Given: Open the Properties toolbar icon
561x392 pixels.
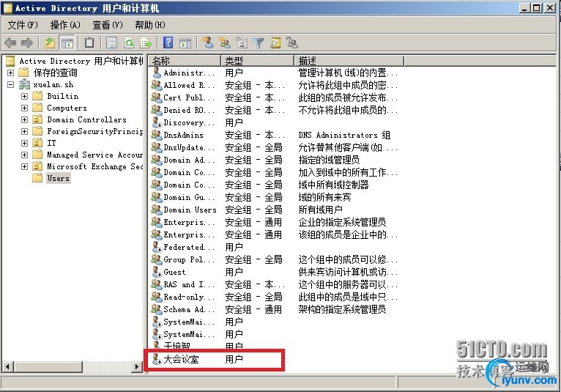Looking at the screenshot, I should [x=111, y=43].
